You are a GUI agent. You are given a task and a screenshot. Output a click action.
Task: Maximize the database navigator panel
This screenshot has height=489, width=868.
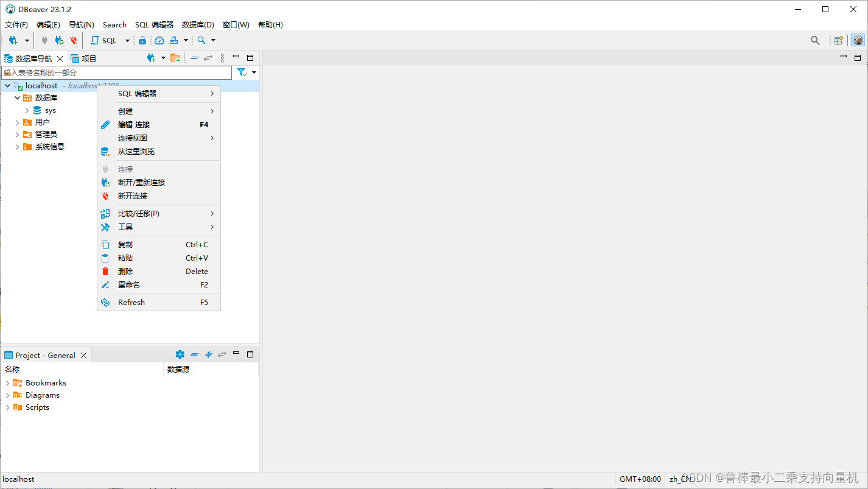250,58
